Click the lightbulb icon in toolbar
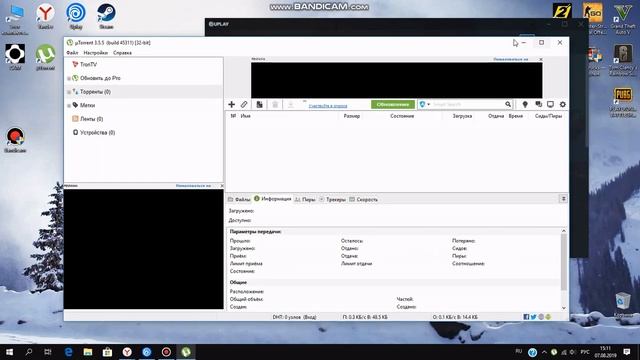This screenshot has height=360, width=640. tap(525, 104)
